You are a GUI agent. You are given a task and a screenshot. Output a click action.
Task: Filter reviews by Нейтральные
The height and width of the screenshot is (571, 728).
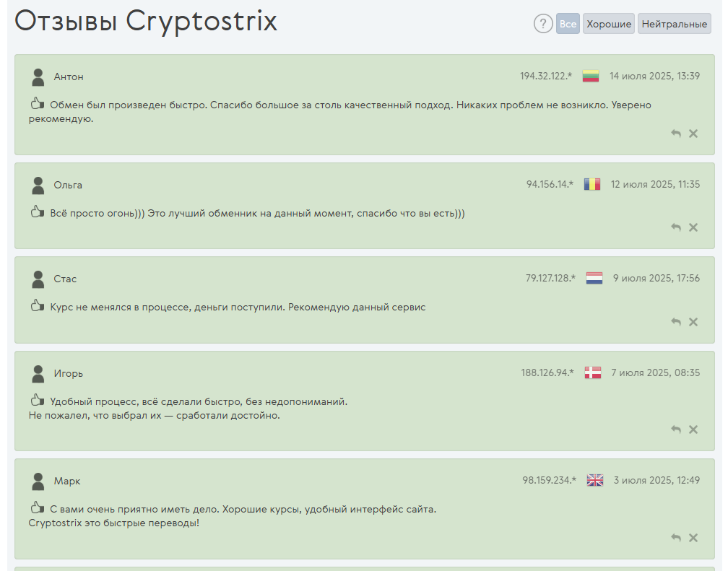[674, 24]
